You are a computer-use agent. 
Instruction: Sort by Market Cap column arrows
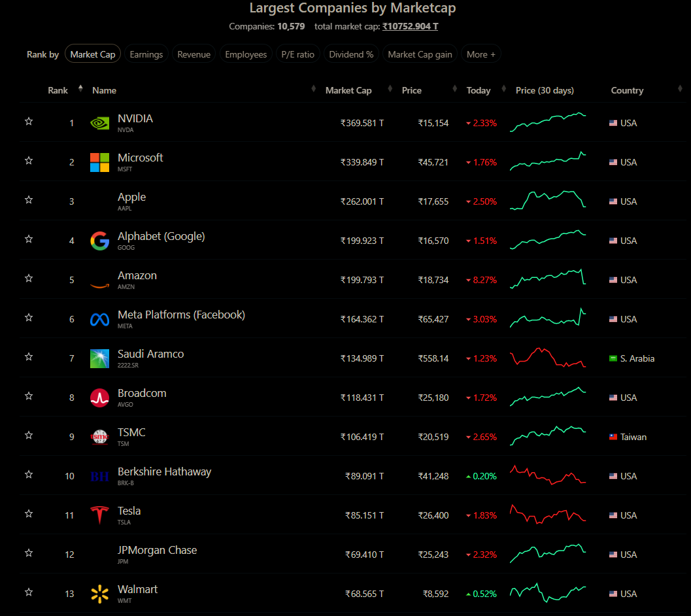click(x=390, y=89)
